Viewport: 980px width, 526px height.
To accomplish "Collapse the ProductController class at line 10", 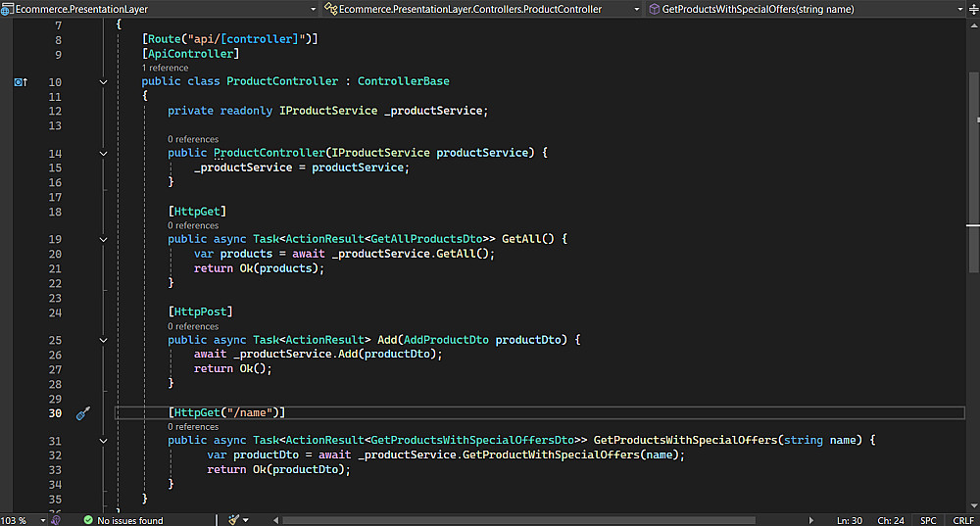I will (x=103, y=82).
